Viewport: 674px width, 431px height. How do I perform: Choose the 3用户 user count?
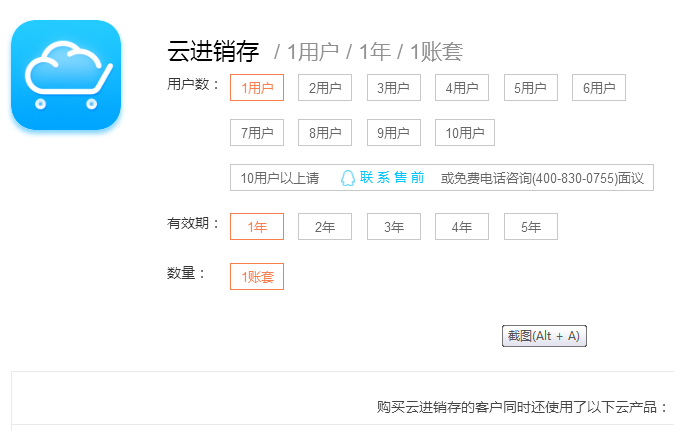[394, 88]
